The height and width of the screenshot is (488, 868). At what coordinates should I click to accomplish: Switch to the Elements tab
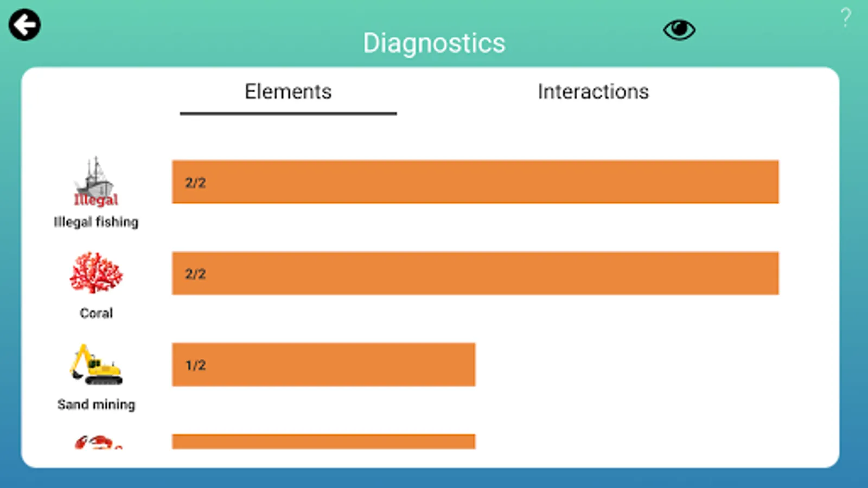(x=288, y=92)
